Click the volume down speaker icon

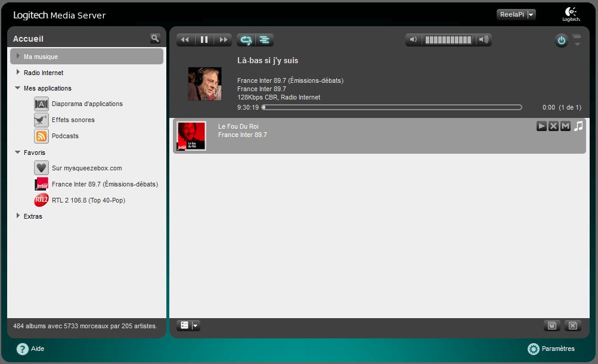[x=413, y=40]
